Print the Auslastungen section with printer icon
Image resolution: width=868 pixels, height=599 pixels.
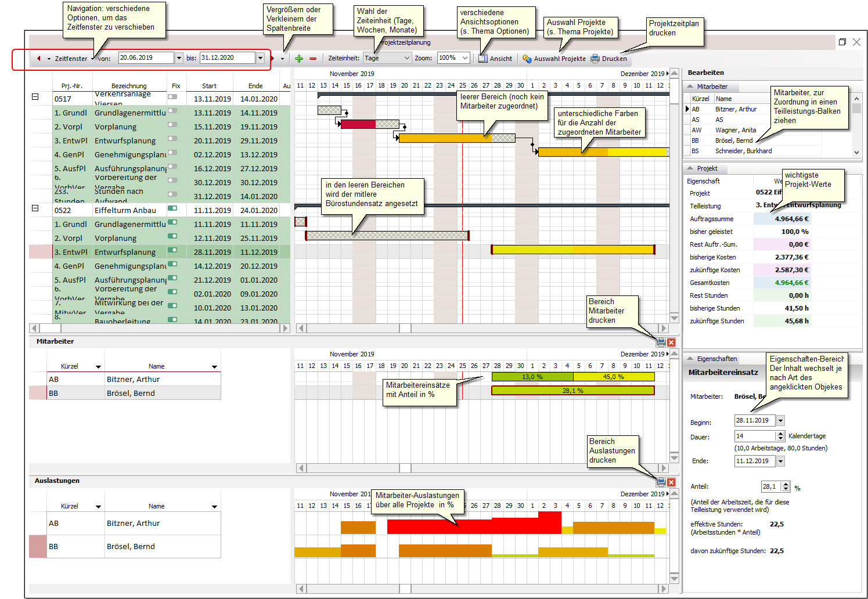(x=661, y=482)
